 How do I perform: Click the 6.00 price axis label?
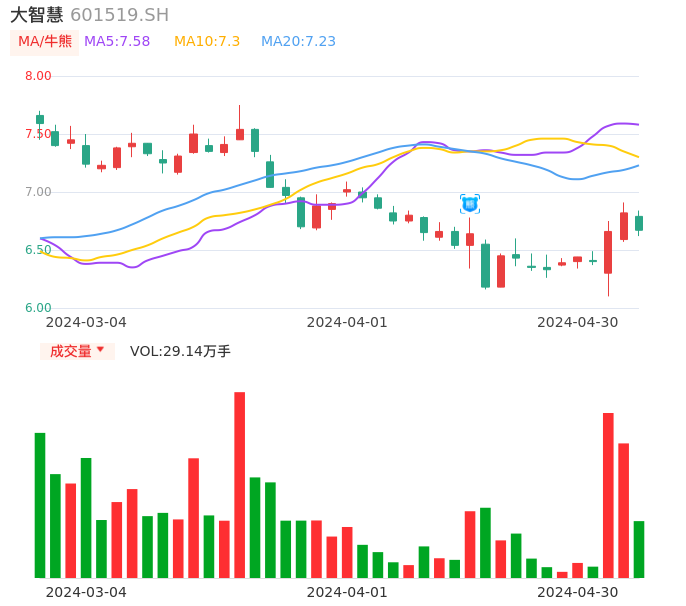pos(38,308)
